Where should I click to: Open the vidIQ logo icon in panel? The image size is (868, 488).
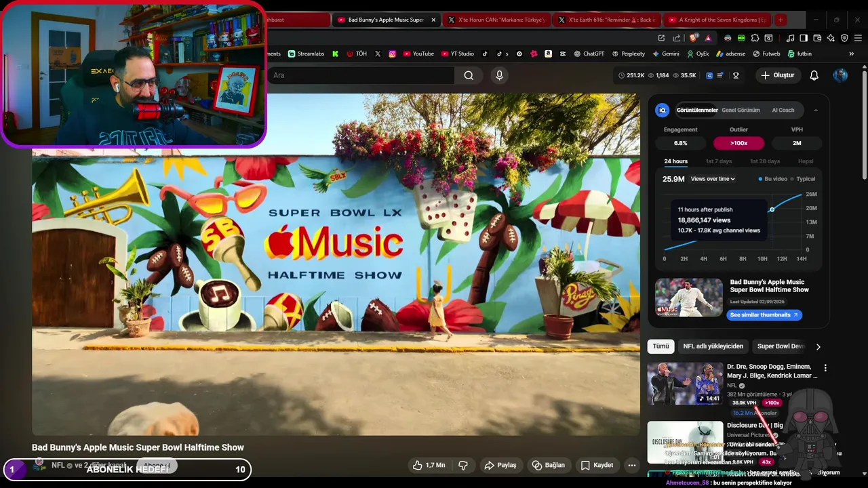663,110
